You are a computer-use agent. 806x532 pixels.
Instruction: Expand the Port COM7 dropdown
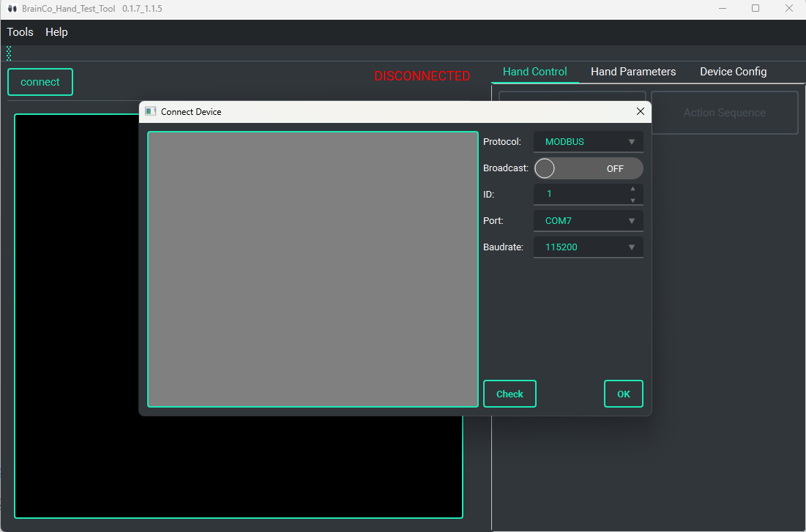(588, 221)
